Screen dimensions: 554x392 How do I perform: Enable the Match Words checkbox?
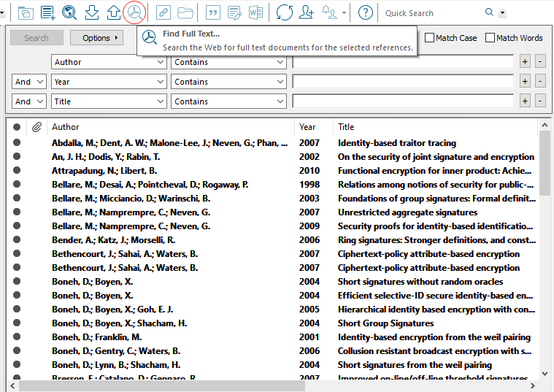click(490, 37)
